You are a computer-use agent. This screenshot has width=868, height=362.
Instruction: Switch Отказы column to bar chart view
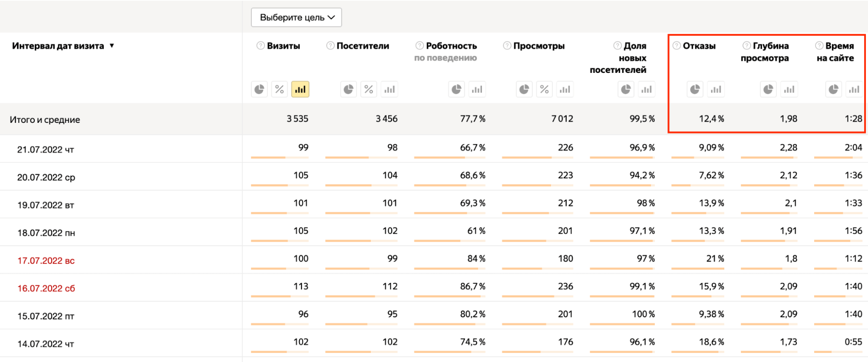click(x=716, y=89)
